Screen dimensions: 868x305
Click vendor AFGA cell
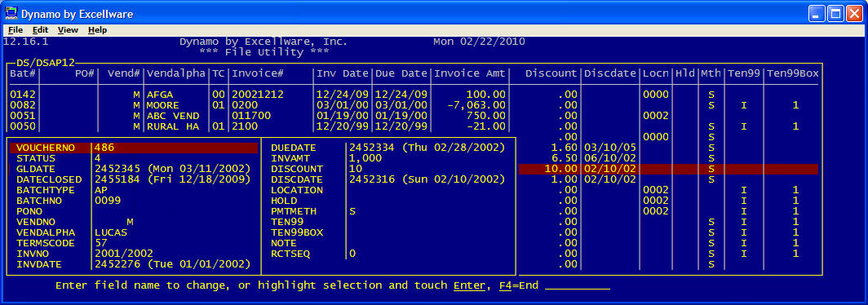coord(160,95)
